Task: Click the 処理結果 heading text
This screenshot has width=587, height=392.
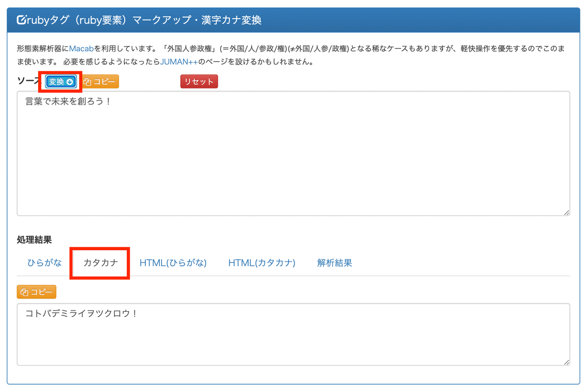Action: pyautogui.click(x=34, y=240)
